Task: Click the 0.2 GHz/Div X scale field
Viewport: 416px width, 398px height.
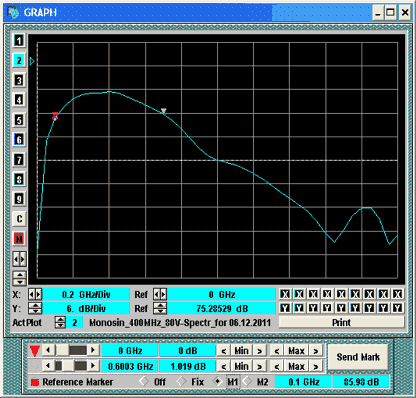Action: tap(86, 295)
